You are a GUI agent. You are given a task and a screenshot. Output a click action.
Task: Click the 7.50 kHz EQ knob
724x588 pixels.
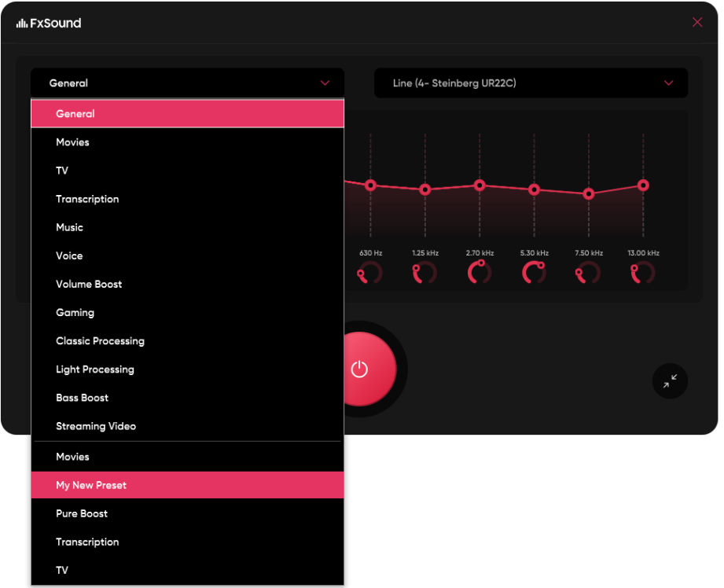tap(588, 271)
